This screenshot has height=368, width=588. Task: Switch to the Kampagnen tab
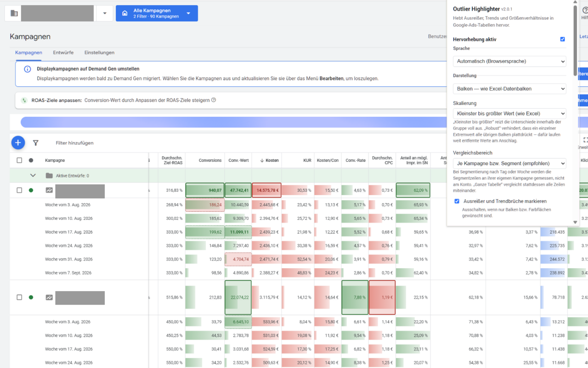(x=28, y=52)
